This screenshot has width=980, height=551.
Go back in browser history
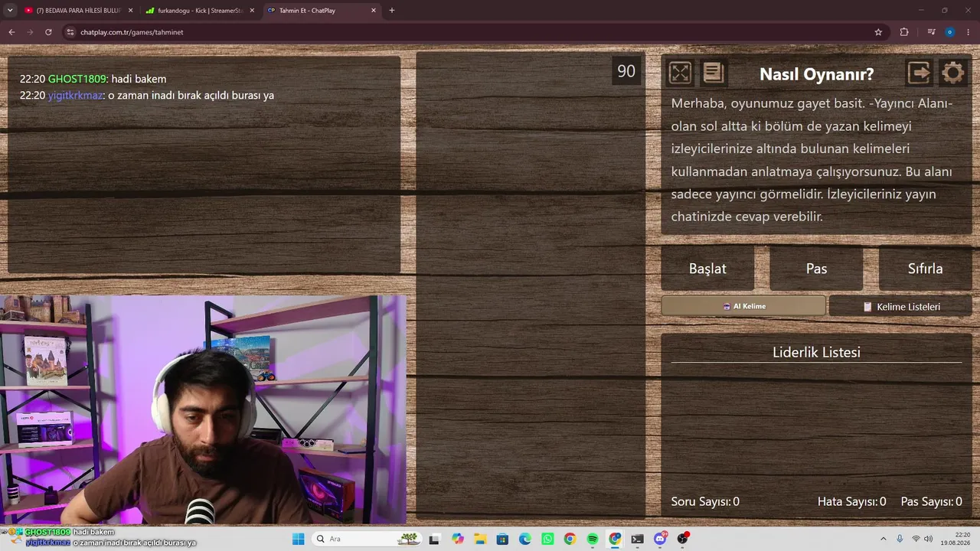(x=11, y=32)
